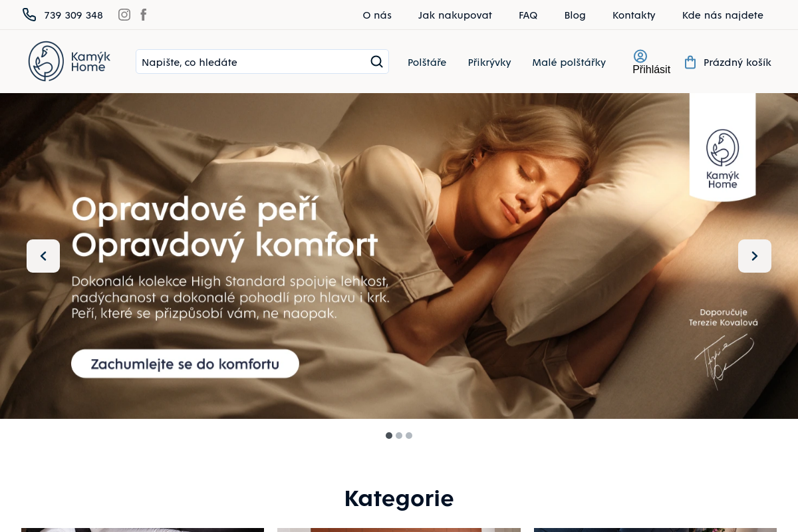This screenshot has width=798, height=532.
Task: Focus the 'Napište, co hledáte' search field
Action: [253, 62]
